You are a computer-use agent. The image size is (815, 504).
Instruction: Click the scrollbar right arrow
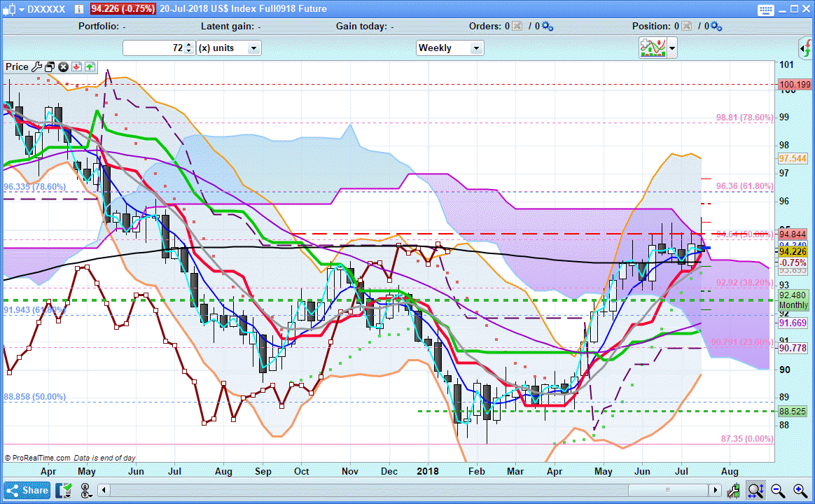(715, 490)
